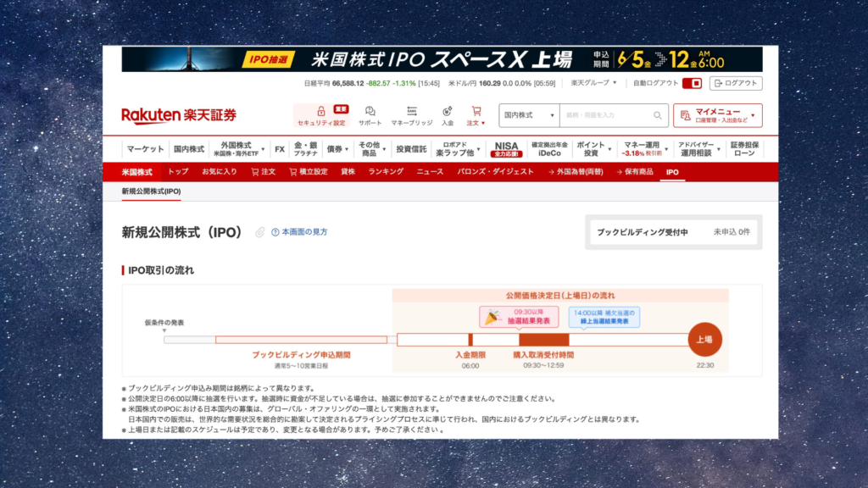
Task: Open the iDeCo menu item
Action: (x=549, y=149)
